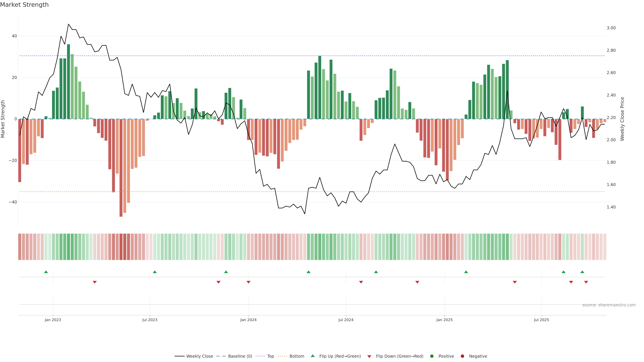Screen dimensions: 644x362
Task: Click the green flip-up triangle just after Jul 2023
Action: tap(155, 272)
